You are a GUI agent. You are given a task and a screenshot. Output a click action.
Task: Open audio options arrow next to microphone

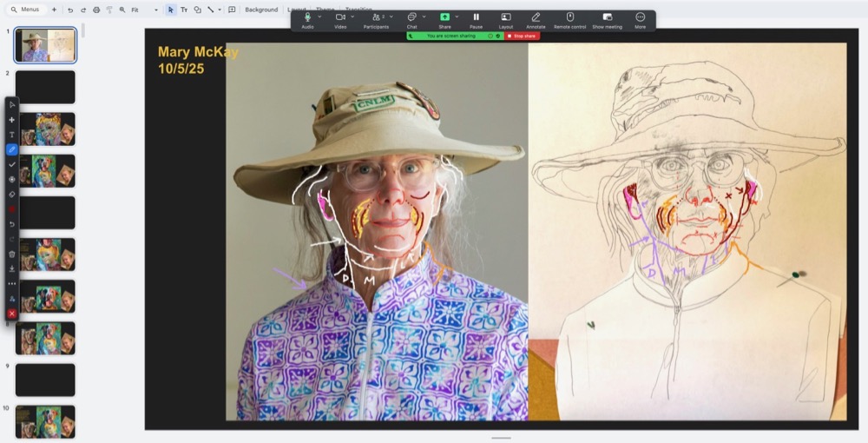pos(319,17)
